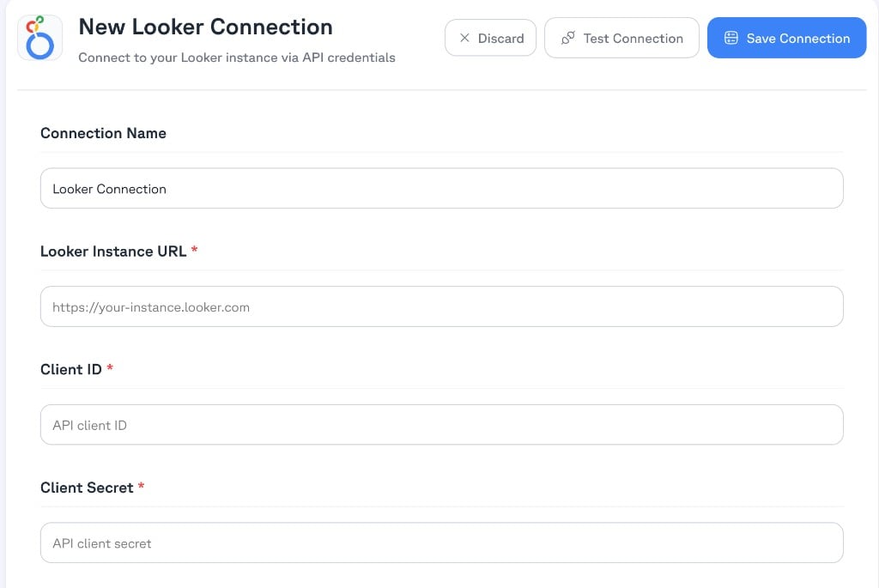Click the database icon in Save Connection
This screenshot has width=879, height=588.
tap(731, 38)
